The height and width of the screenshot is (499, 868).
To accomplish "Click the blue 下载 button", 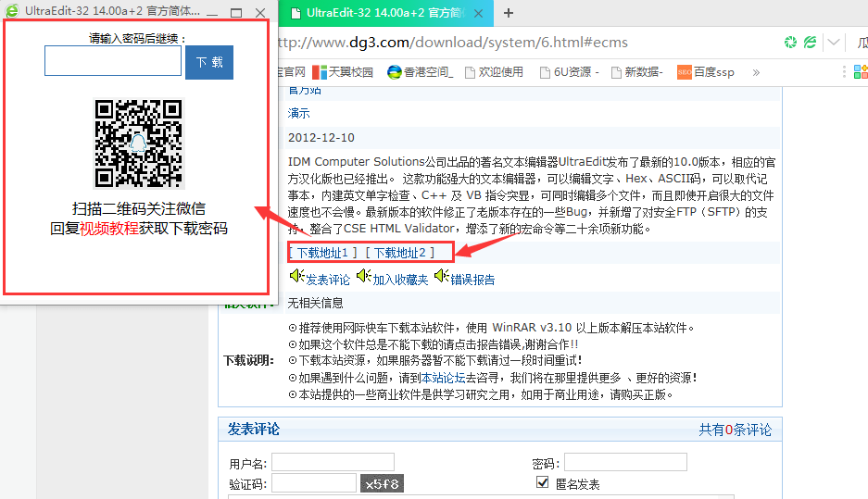I will coord(209,63).
